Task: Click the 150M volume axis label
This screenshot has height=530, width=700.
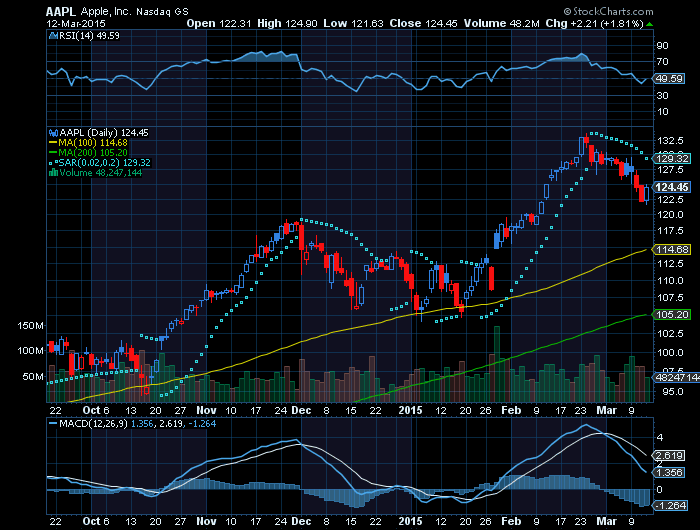Action: (x=30, y=326)
